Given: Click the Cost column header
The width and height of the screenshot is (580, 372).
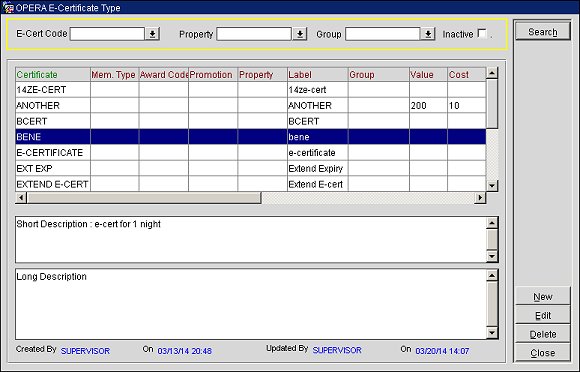Looking at the screenshot, I should (x=466, y=74).
